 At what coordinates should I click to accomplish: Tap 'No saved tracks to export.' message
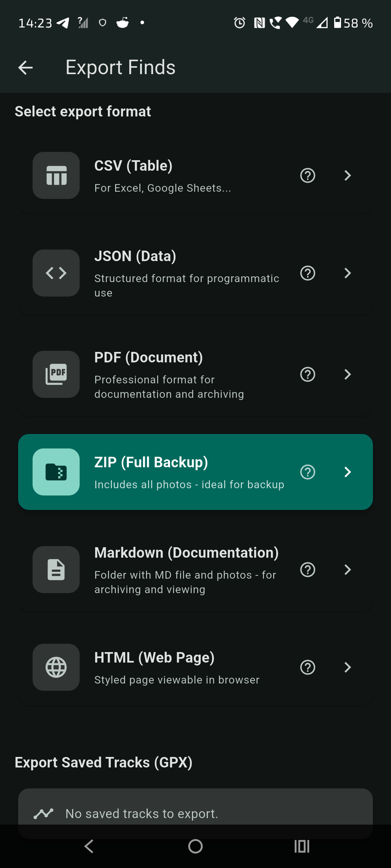[x=142, y=814]
